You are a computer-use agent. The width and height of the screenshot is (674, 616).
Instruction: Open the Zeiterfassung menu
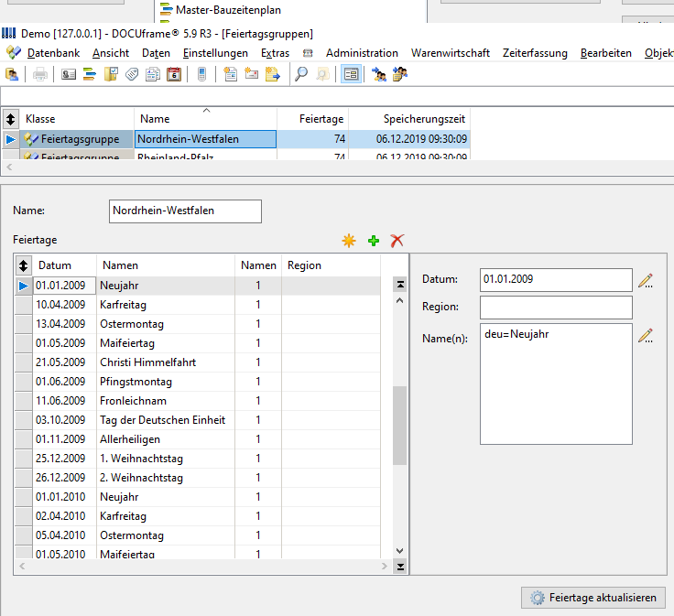tap(535, 53)
